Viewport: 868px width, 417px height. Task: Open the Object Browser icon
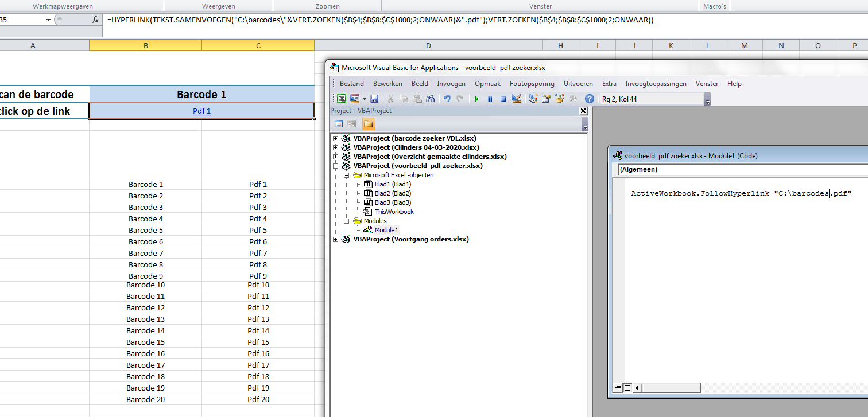[559, 99]
